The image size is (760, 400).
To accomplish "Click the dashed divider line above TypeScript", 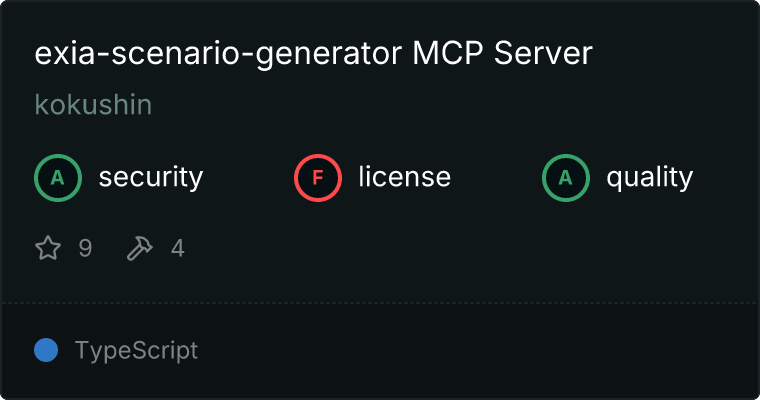I will pos(380,303).
